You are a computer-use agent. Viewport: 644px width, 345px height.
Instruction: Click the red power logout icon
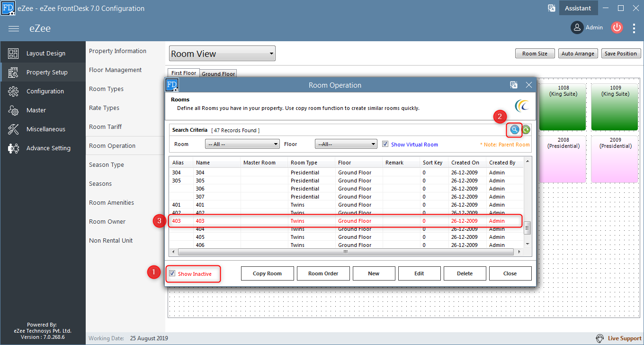[617, 27]
